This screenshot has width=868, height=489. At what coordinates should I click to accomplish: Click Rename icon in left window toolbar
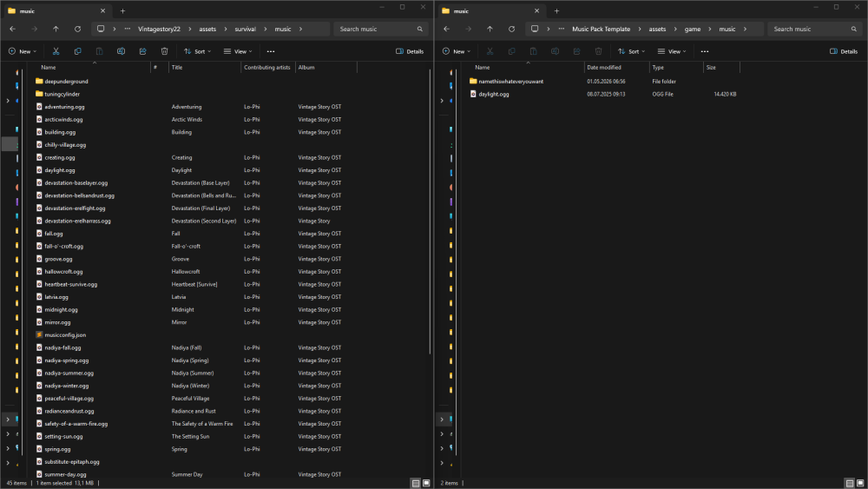click(121, 51)
